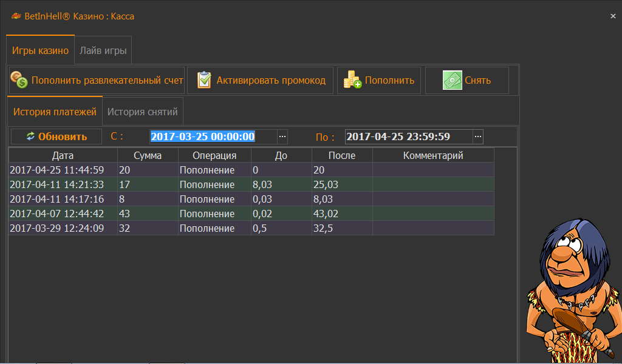Open the end date picker ellipsis button

coord(477,136)
